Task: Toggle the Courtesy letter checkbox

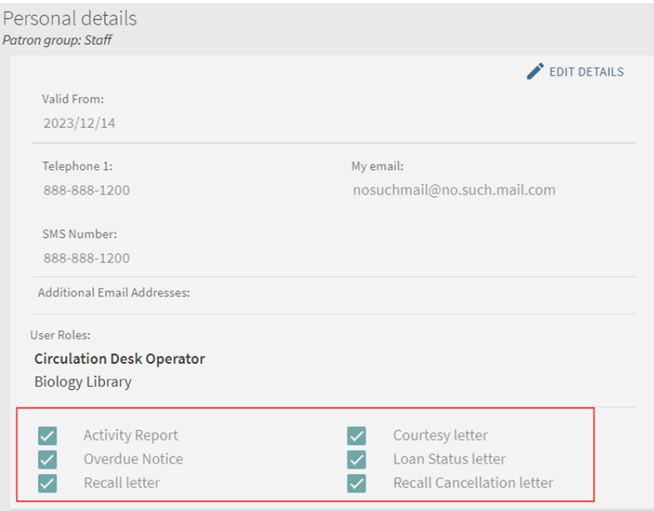Action: pyautogui.click(x=357, y=435)
